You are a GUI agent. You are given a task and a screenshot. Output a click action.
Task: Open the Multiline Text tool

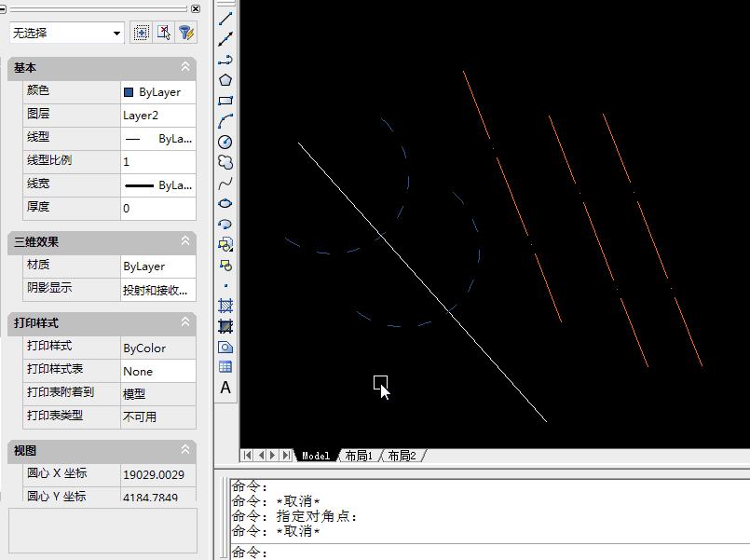pyautogui.click(x=225, y=388)
